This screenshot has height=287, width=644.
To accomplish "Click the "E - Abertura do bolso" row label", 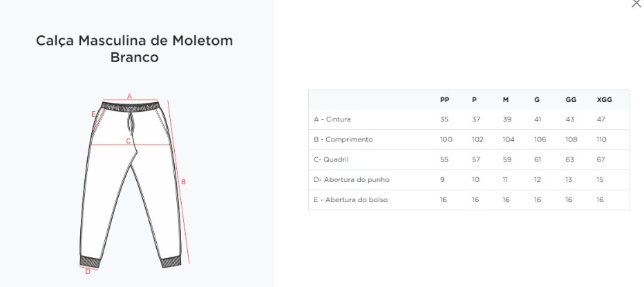I will (x=350, y=200).
